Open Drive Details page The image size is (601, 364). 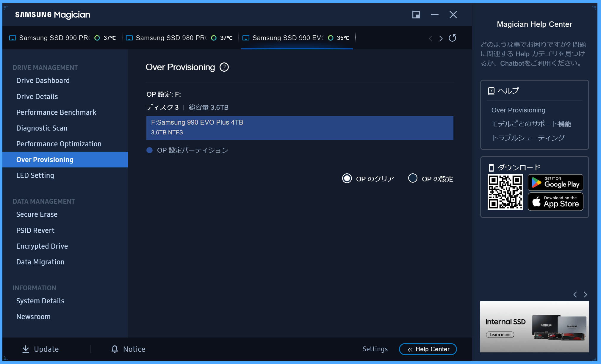[x=37, y=97]
